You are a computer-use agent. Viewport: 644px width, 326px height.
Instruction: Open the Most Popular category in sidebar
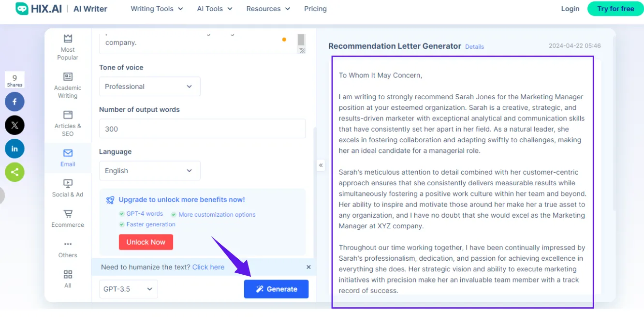pos(67,47)
